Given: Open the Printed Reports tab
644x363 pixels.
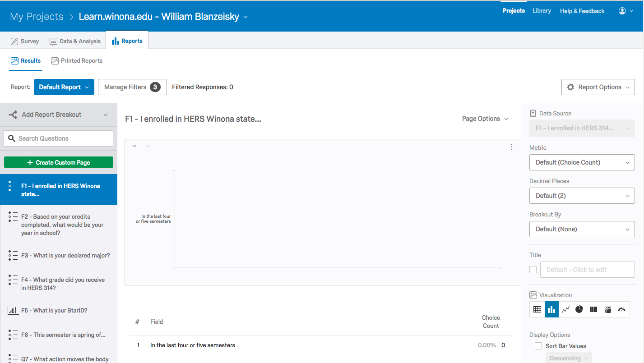Looking at the screenshot, I should [x=77, y=60].
